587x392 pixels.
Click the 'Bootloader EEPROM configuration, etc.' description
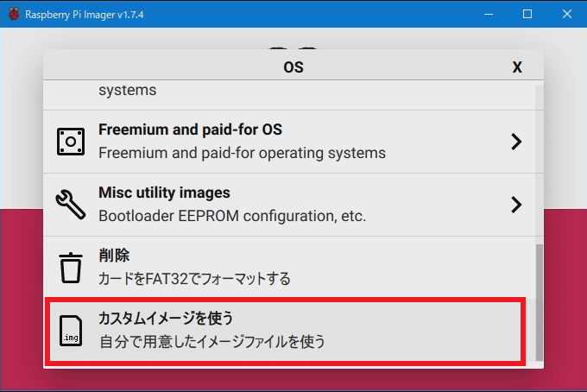pos(232,216)
